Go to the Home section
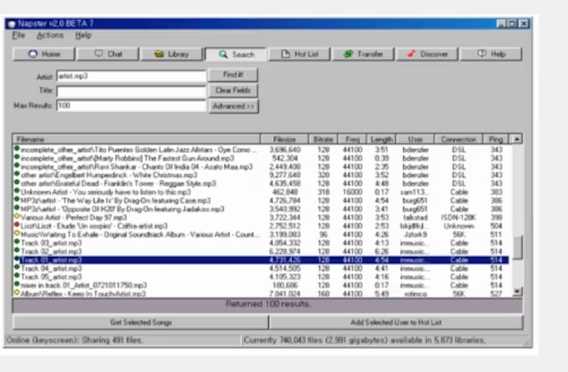 pos(44,54)
